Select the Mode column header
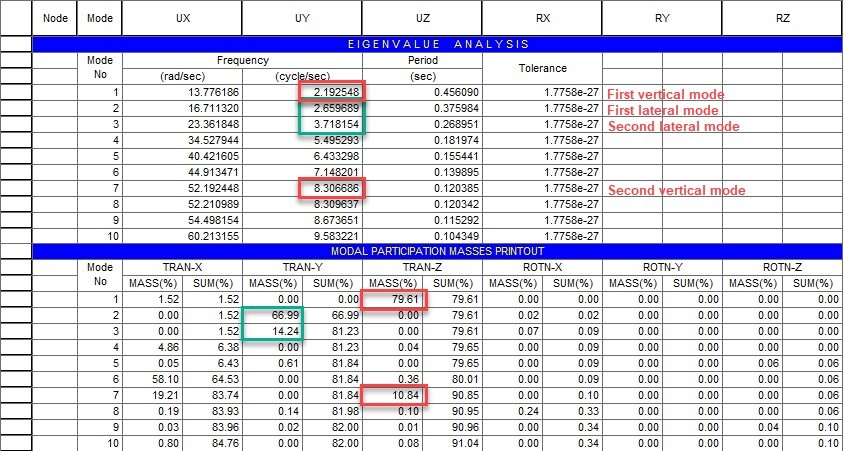Image resolution: width=844 pixels, height=451 pixels. click(x=100, y=18)
